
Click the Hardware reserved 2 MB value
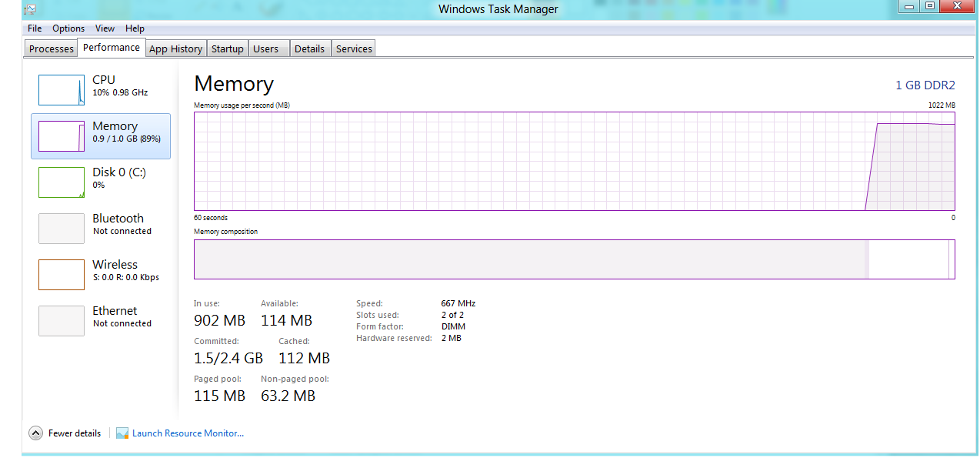[x=452, y=338]
